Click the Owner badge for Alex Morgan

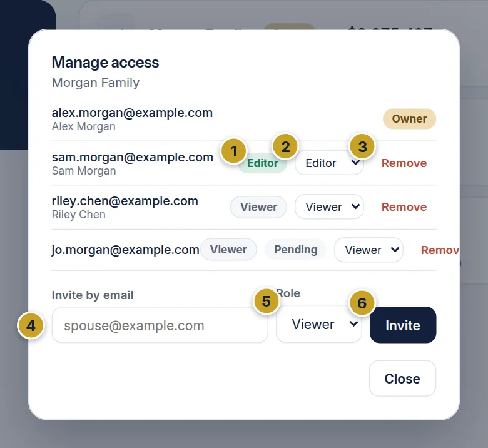pyautogui.click(x=409, y=119)
